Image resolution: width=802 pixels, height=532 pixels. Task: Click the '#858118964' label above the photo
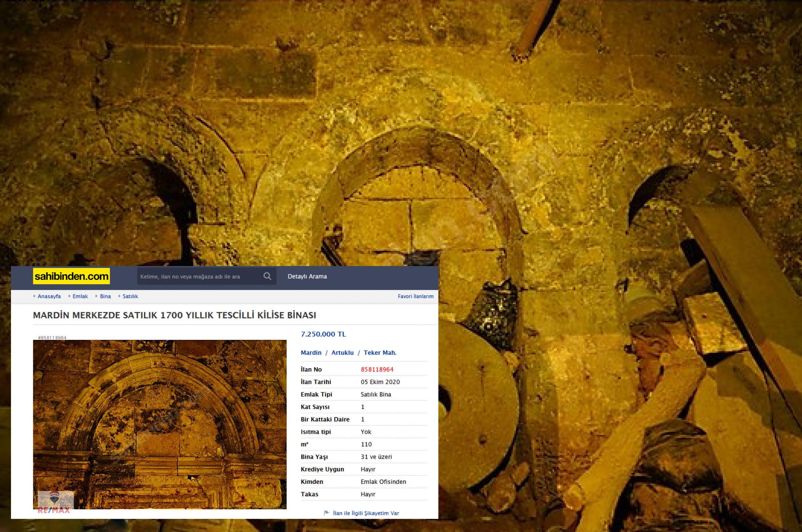52,338
